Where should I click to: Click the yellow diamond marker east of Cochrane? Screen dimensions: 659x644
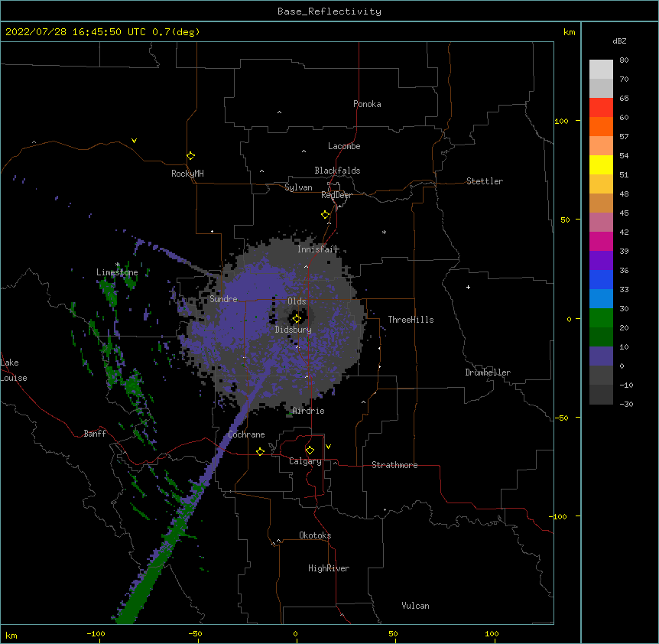(260, 451)
